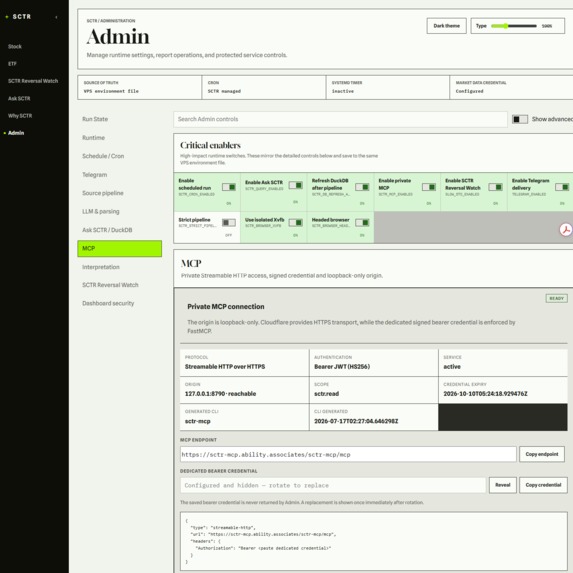
Task: Click 'VPS environment file' value
Action: pyautogui.click(x=111, y=91)
